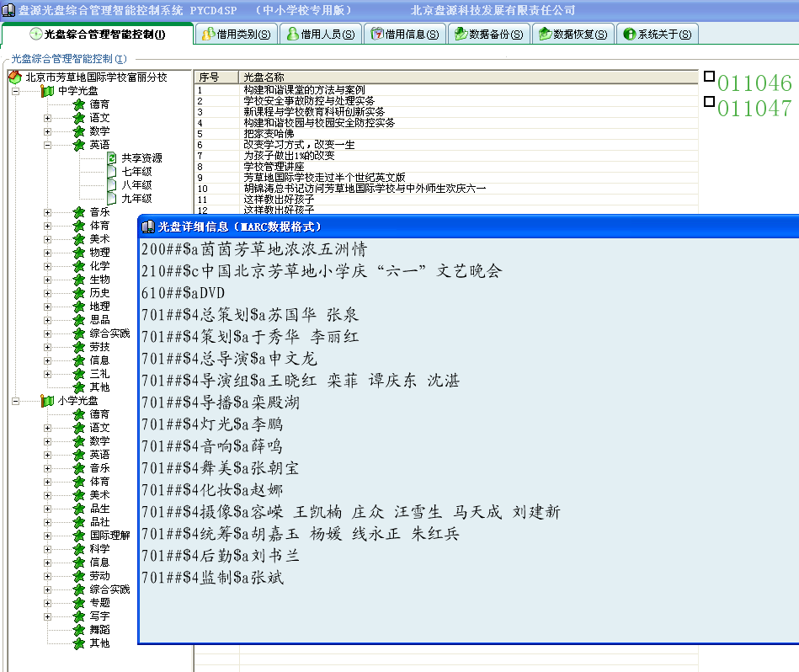The height and width of the screenshot is (672, 799).
Task: Expand the 中学光盘 语文 node
Action: click(47, 118)
